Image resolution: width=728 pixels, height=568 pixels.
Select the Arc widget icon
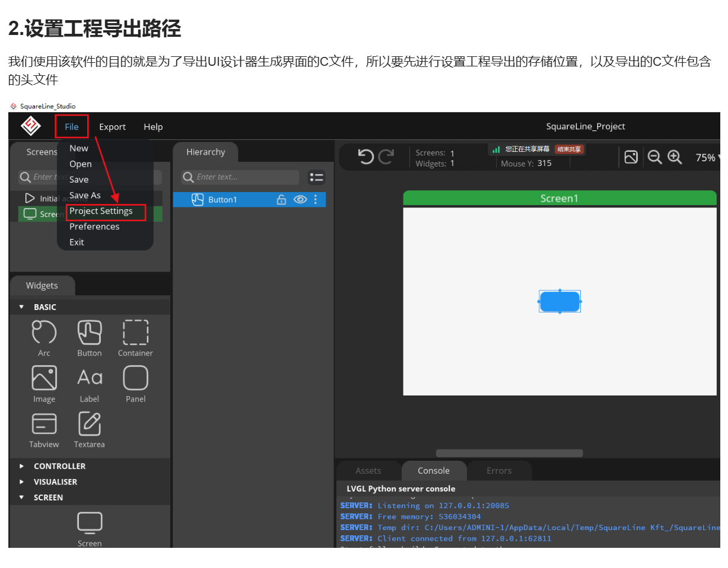pos(44,332)
